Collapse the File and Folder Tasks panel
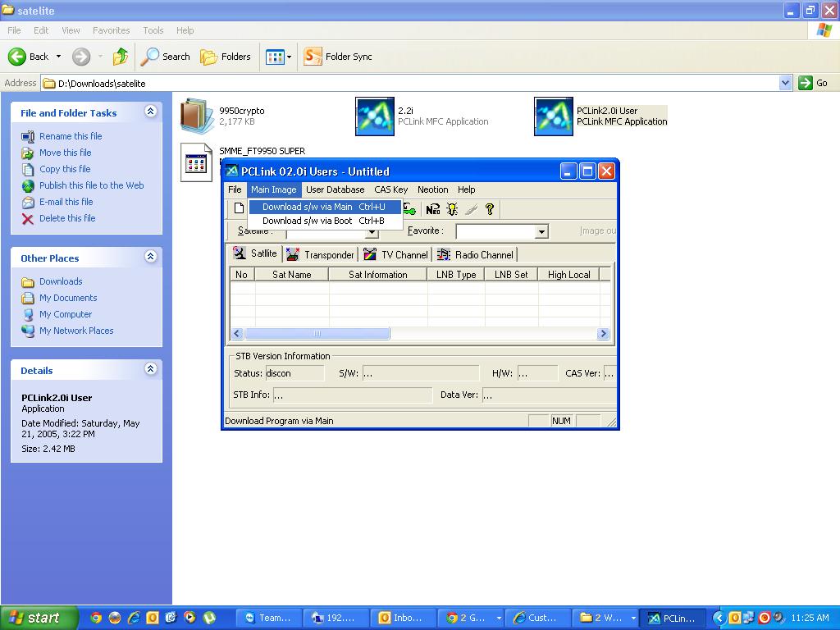Screen dimensions: 840x630 point(151,112)
